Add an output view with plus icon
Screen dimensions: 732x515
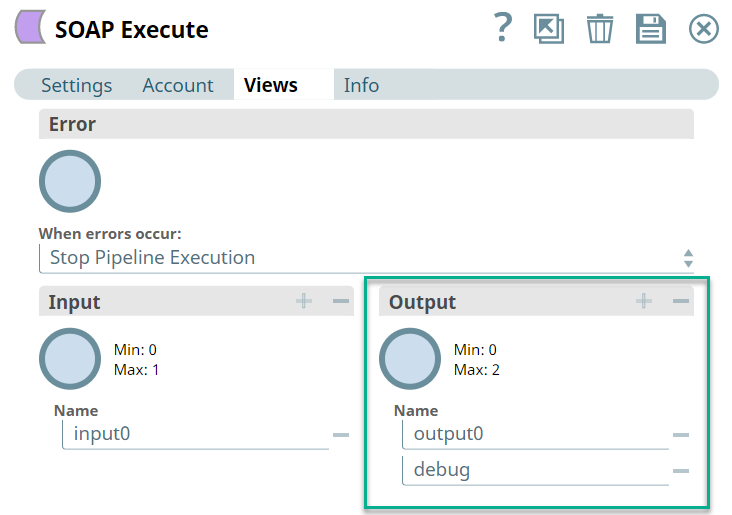(644, 301)
